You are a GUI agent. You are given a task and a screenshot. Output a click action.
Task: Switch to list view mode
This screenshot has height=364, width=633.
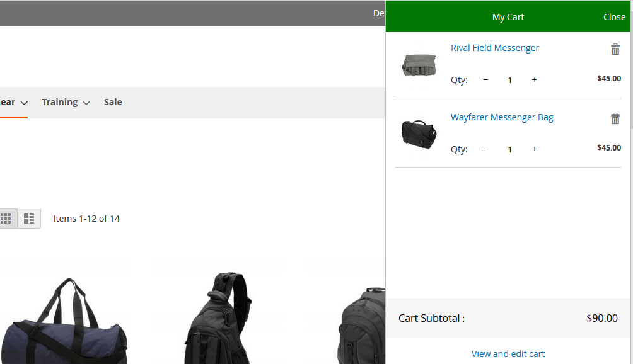point(29,219)
